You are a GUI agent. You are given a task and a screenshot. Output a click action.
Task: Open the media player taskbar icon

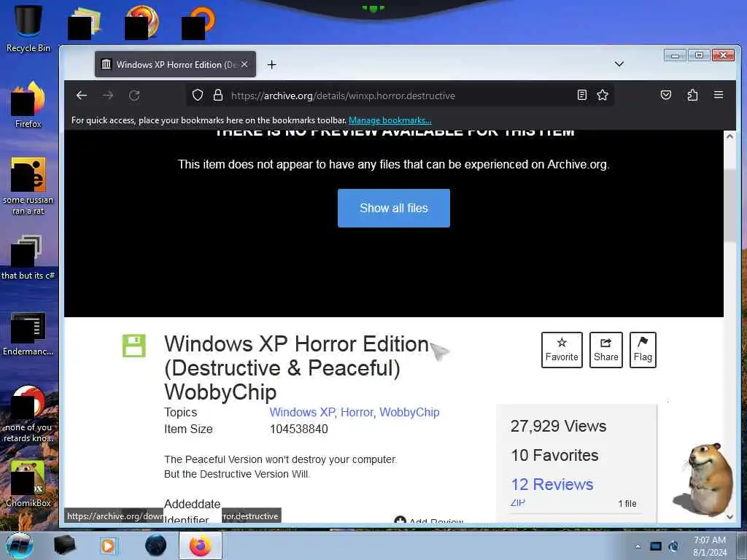[x=108, y=545]
